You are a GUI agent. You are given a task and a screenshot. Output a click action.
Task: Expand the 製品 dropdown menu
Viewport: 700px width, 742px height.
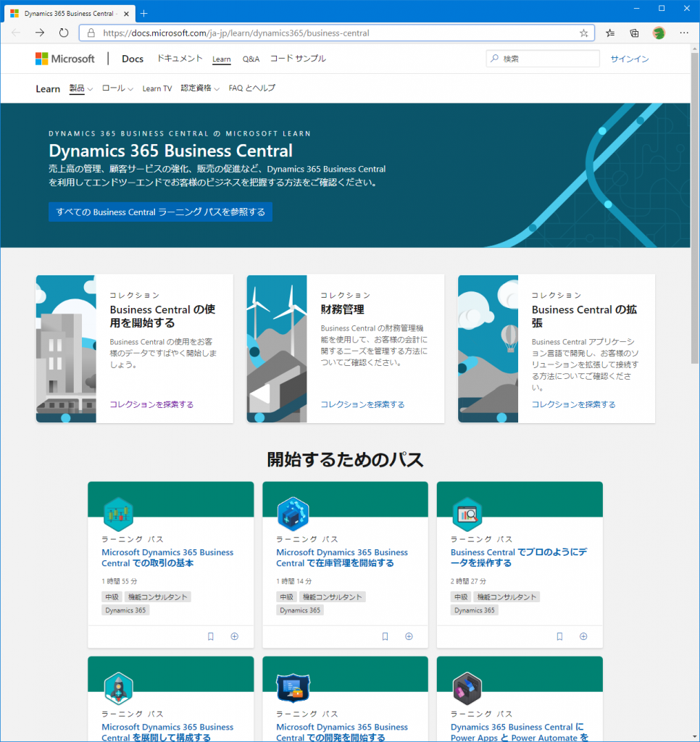(x=81, y=88)
